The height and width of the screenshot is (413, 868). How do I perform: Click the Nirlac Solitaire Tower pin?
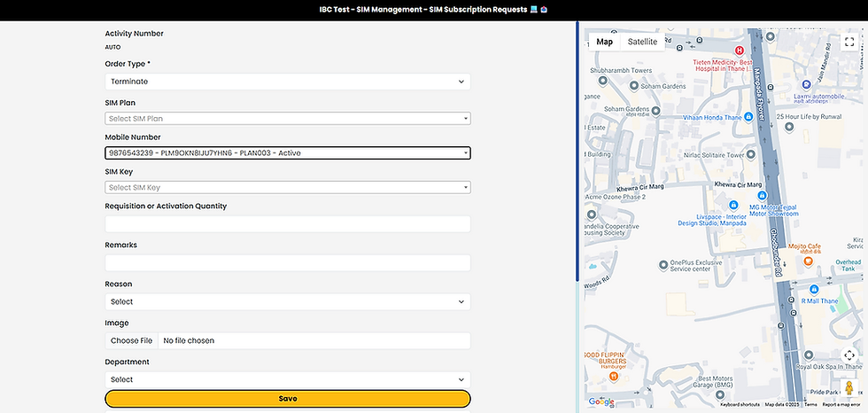point(751,154)
